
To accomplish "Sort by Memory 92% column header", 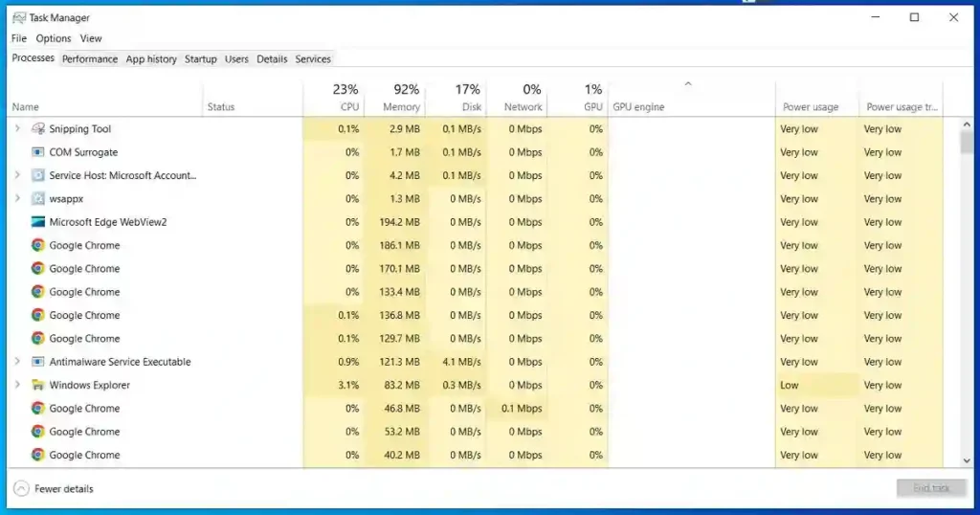I will click(394, 99).
